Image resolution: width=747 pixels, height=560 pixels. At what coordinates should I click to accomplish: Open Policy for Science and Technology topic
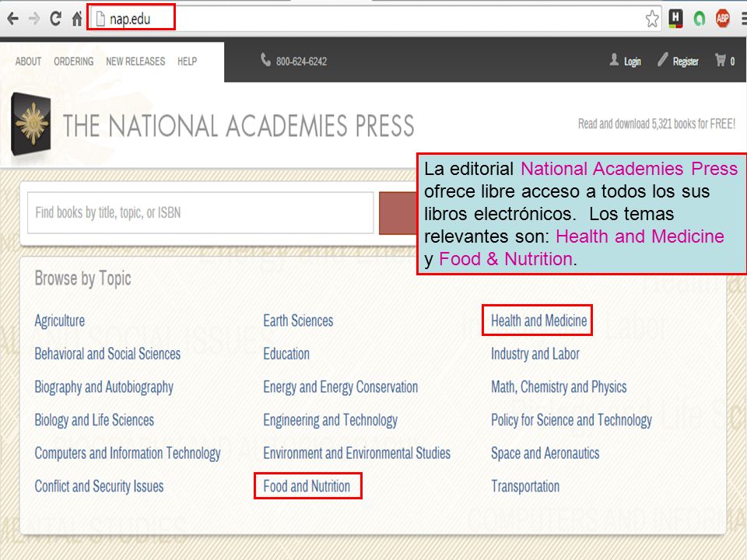point(571,420)
